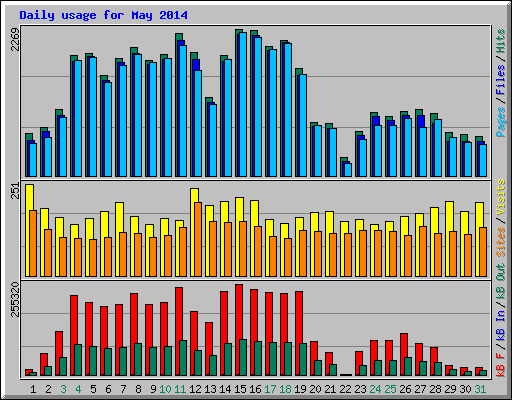
Task: Click day 8 on the x-axis
Action: tap(138, 389)
